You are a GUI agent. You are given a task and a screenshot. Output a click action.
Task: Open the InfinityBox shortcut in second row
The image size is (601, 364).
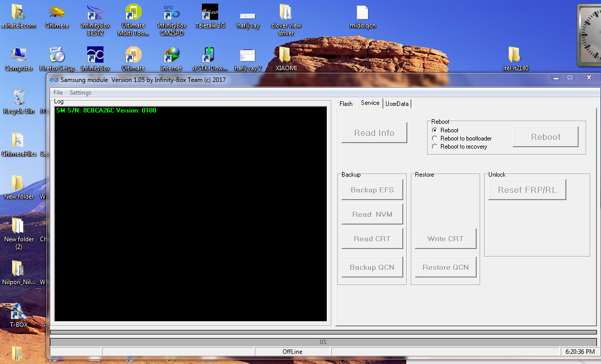[95, 60]
